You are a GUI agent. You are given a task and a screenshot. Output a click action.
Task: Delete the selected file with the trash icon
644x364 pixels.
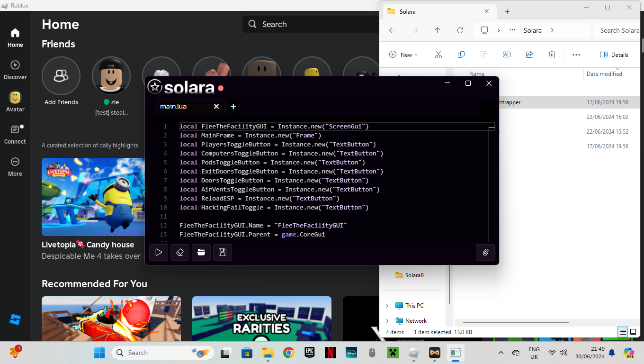[552, 55]
